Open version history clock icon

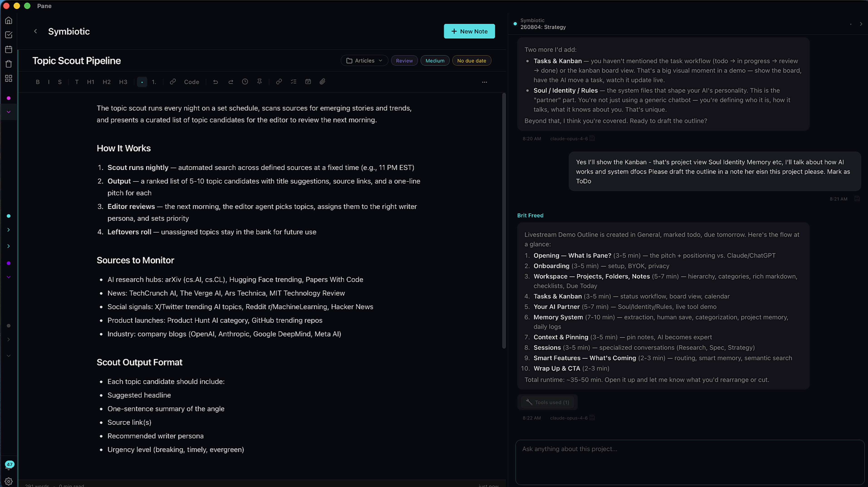point(245,82)
